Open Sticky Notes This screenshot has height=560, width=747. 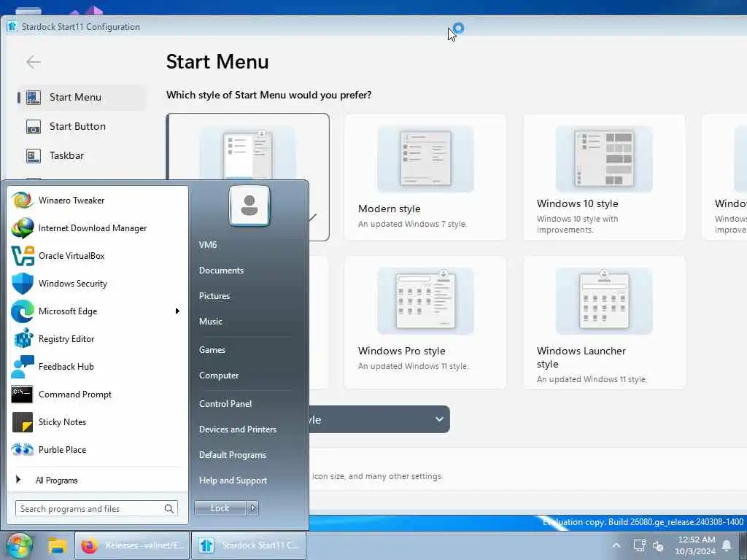point(97,422)
